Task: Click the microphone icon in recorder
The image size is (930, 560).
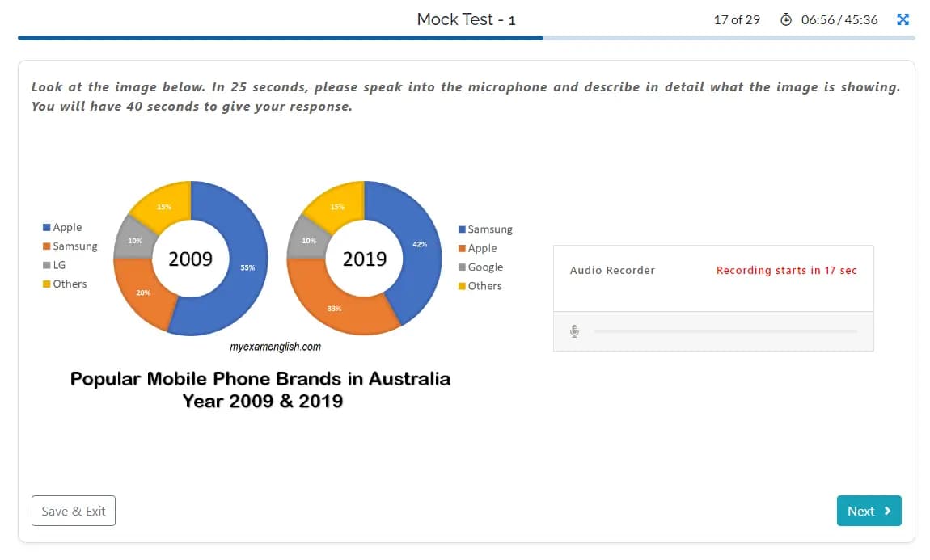Action: coord(574,331)
